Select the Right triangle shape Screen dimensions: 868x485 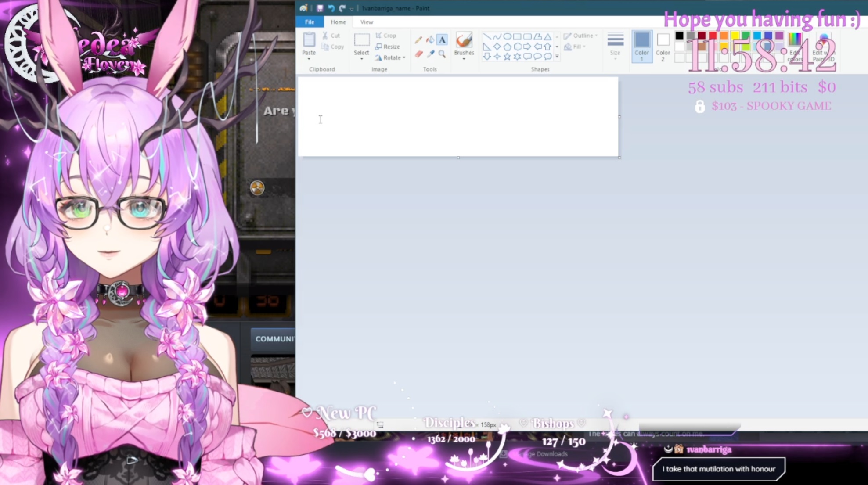pyautogui.click(x=487, y=47)
